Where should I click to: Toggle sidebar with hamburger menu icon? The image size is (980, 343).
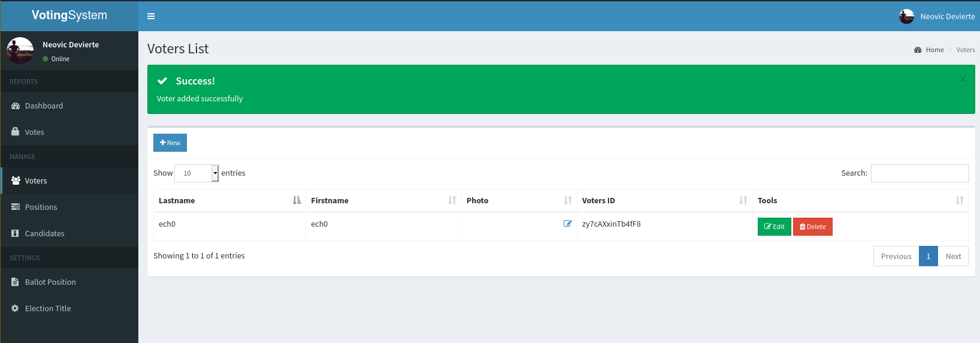pyautogui.click(x=151, y=16)
